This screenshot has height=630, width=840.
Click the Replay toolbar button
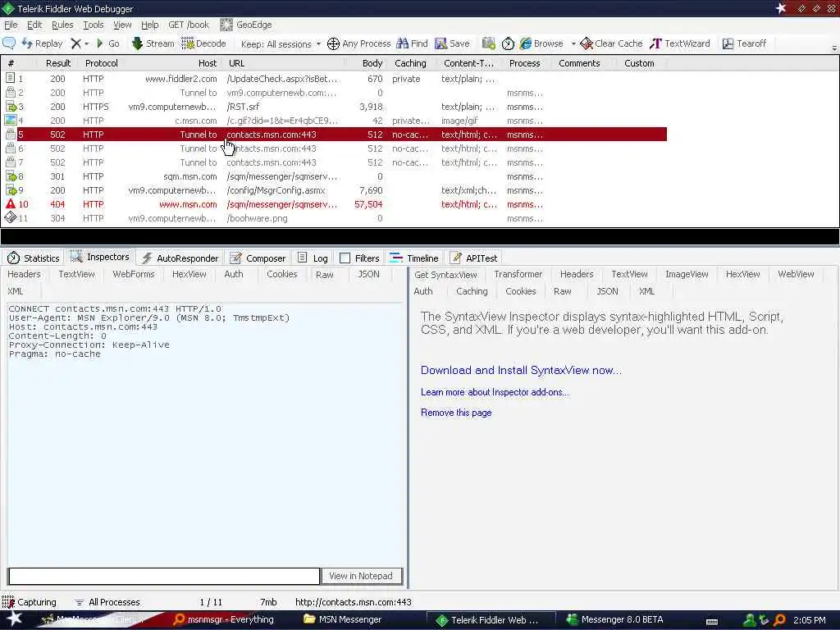pyautogui.click(x=42, y=43)
